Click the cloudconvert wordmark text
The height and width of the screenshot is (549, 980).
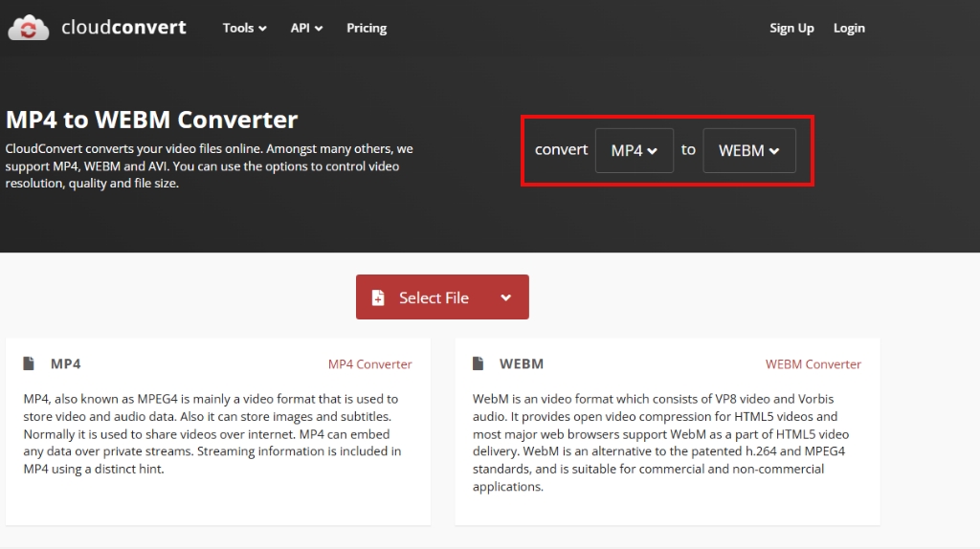[x=123, y=28]
